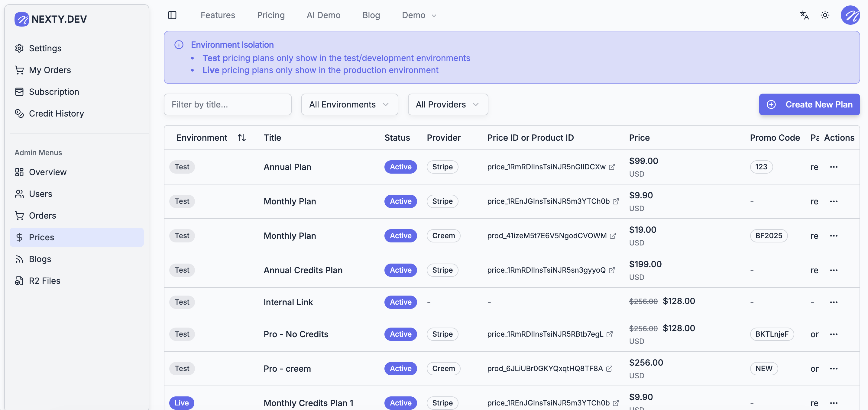Toggle the light/dark theme sun icon

point(825,15)
